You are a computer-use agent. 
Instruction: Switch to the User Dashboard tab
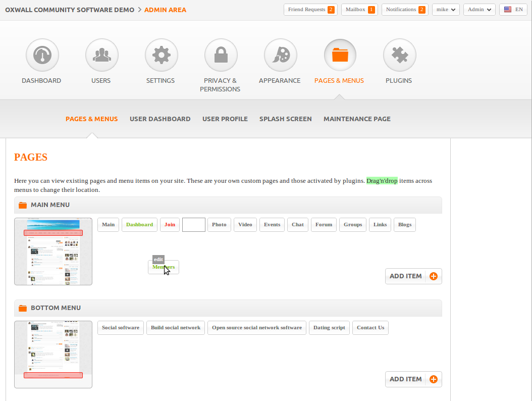(x=160, y=119)
